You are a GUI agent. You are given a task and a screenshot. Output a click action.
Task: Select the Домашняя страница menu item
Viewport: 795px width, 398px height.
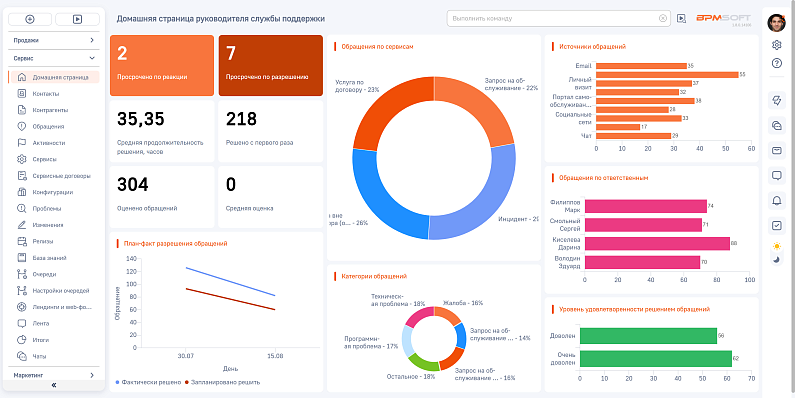tap(54, 78)
